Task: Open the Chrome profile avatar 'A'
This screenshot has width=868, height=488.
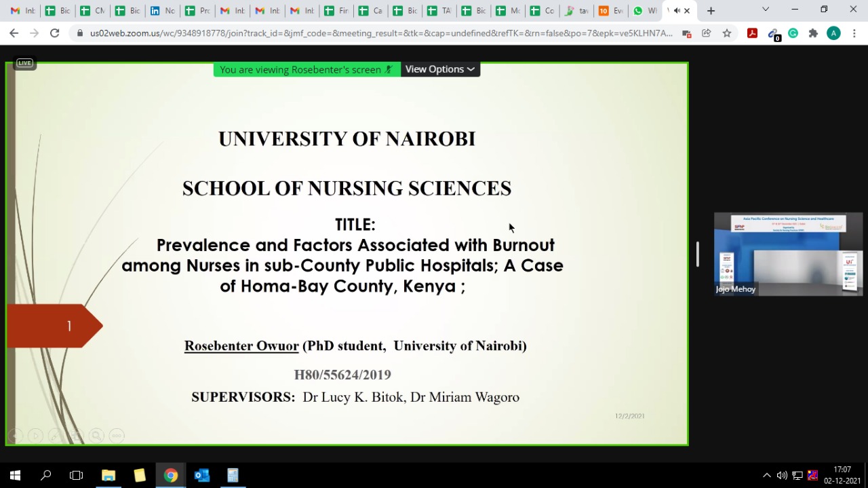Action: pyautogui.click(x=833, y=33)
